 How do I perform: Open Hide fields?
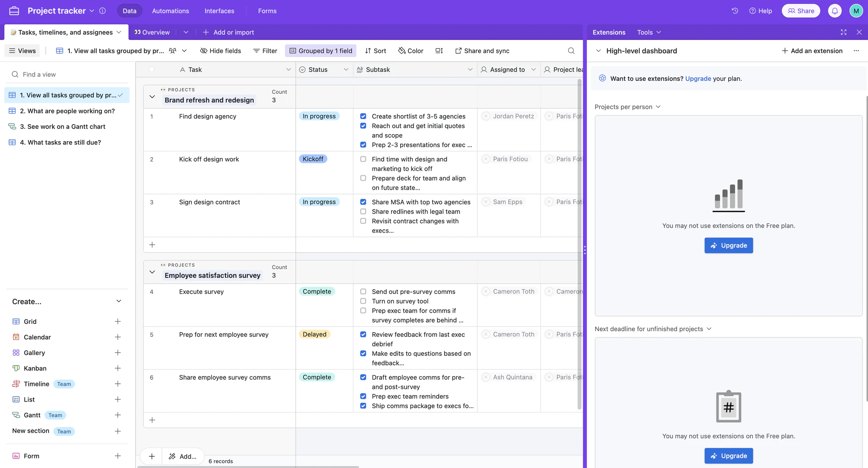tap(220, 51)
